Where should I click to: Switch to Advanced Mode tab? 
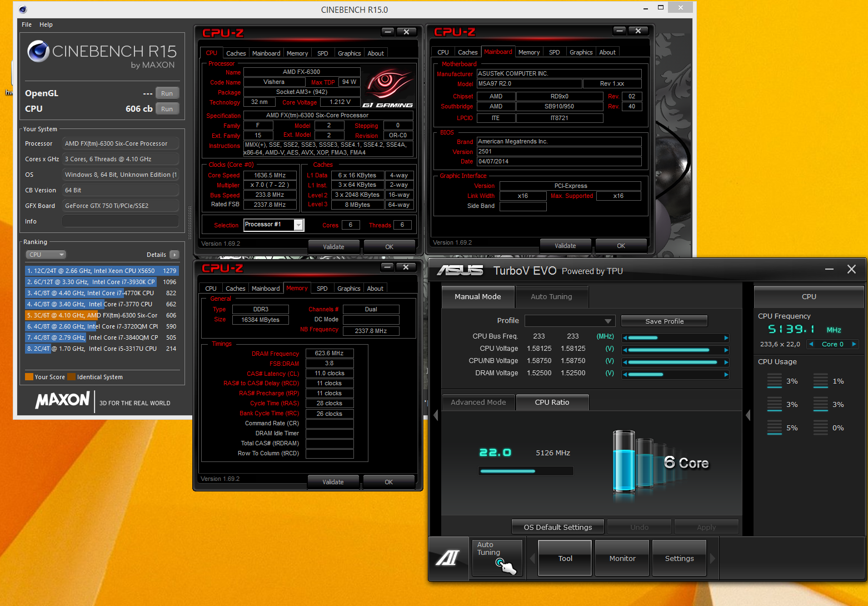click(478, 402)
